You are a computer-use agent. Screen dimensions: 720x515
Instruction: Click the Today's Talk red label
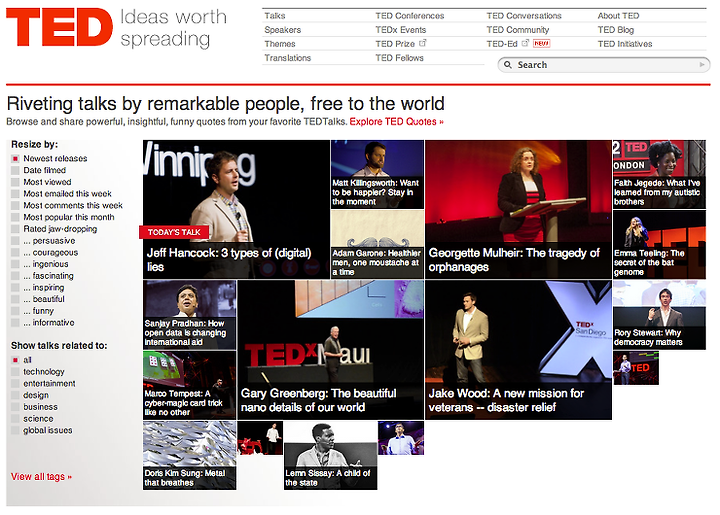(x=174, y=232)
